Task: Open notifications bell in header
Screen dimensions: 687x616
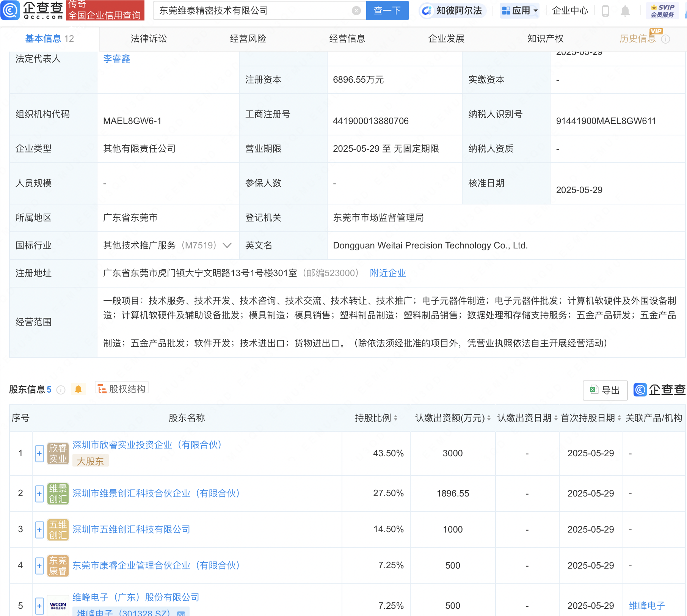Action: coord(625,11)
